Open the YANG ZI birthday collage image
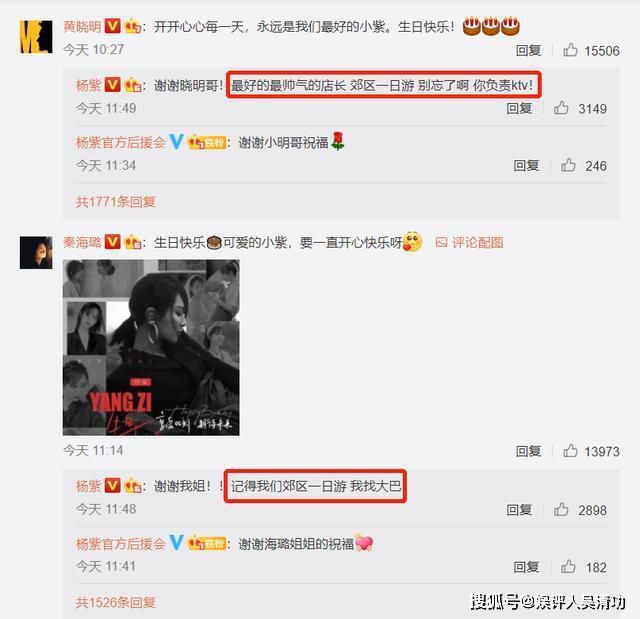The height and width of the screenshot is (619, 640). (x=151, y=347)
